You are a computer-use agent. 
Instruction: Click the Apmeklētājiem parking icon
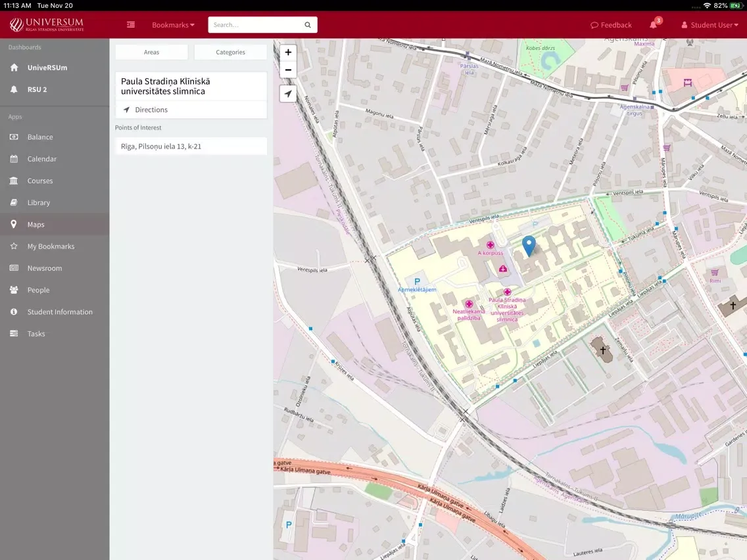click(418, 281)
